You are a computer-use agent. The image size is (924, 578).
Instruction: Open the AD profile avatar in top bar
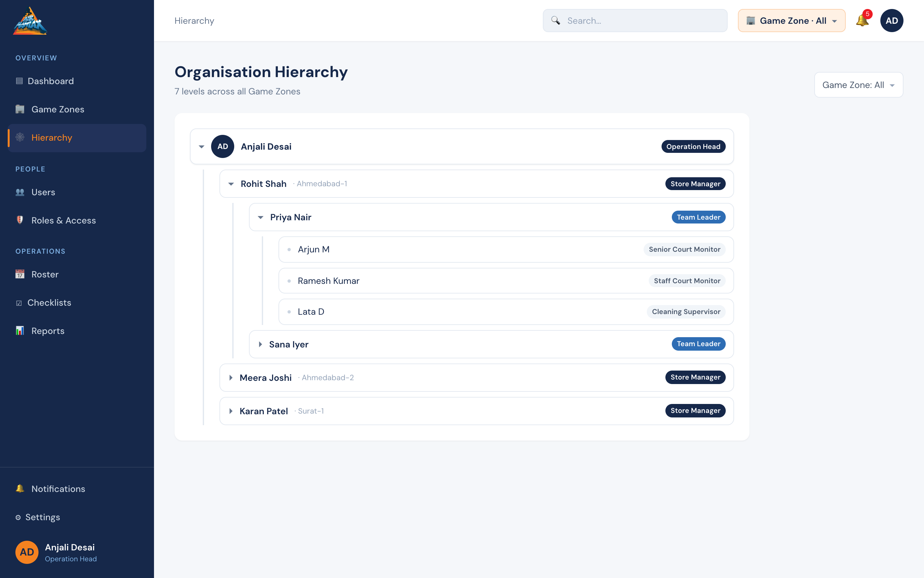tap(892, 21)
